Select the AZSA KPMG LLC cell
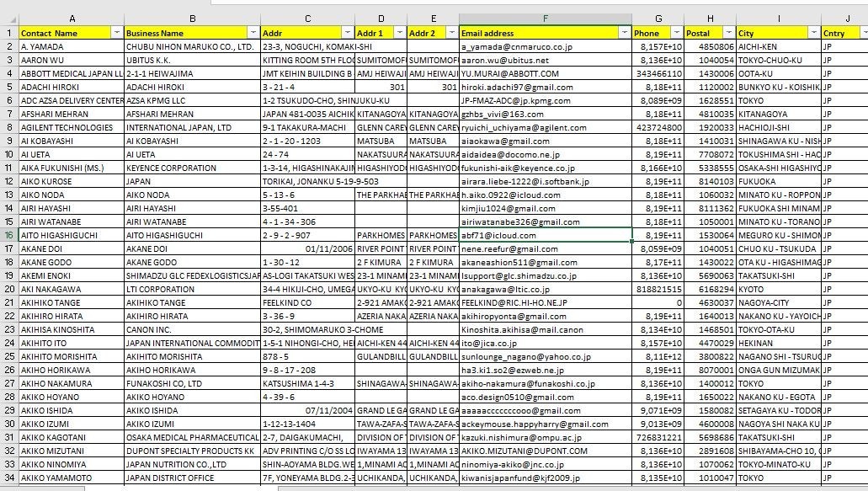This screenshot has width=868, height=491. [192, 101]
